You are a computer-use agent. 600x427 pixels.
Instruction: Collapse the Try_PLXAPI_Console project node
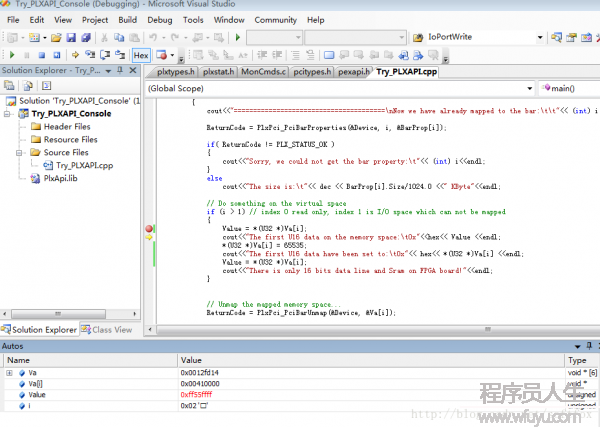coord(7,114)
